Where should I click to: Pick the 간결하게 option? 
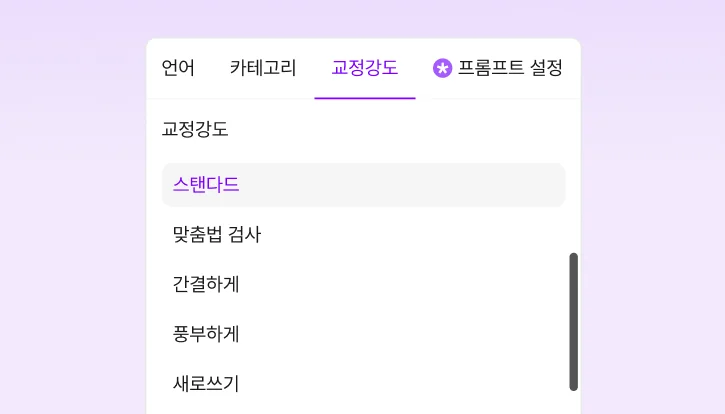tap(206, 284)
